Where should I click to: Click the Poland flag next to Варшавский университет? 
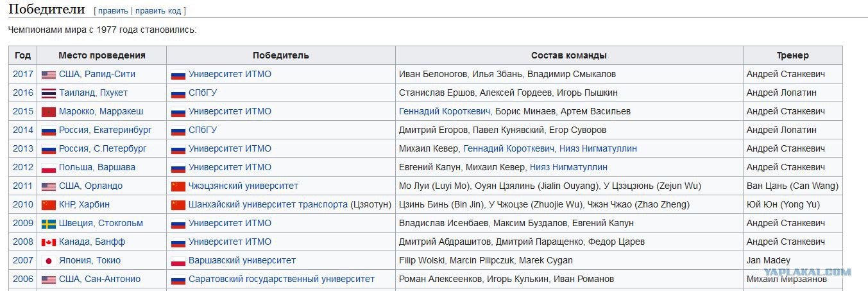pos(178,261)
